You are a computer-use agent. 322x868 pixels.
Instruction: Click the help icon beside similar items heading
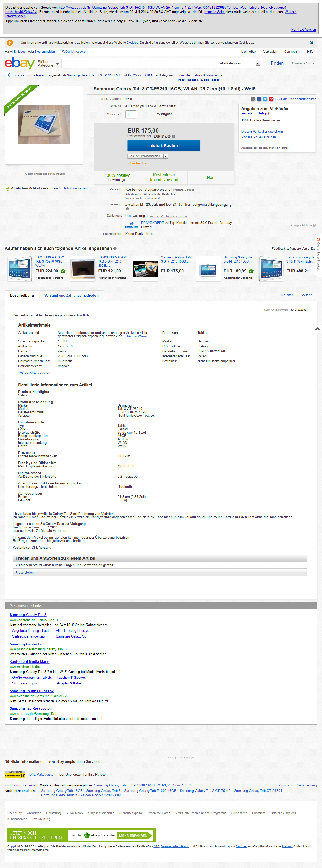point(115,248)
